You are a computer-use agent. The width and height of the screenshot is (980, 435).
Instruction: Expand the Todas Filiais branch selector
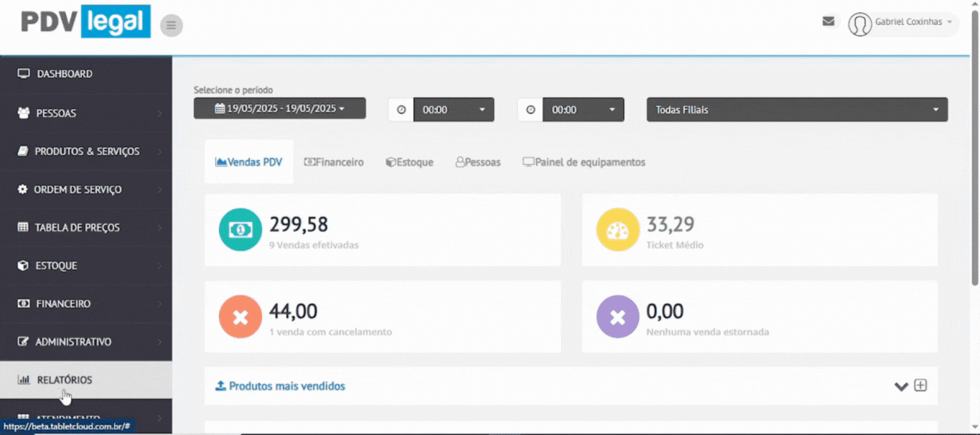pyautogui.click(x=796, y=110)
